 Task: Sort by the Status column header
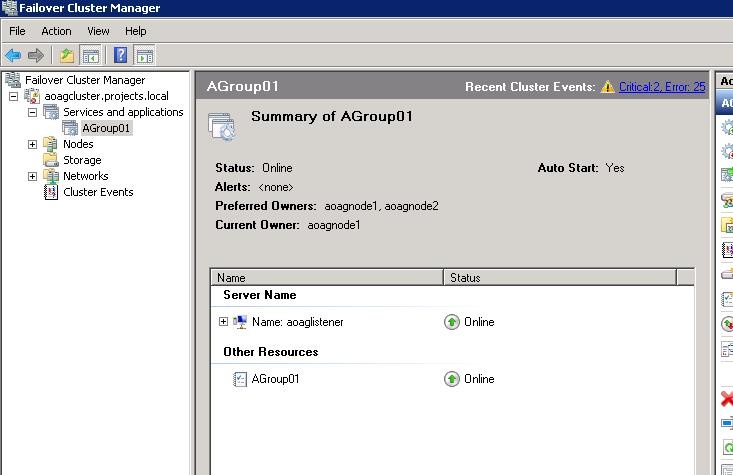point(560,277)
